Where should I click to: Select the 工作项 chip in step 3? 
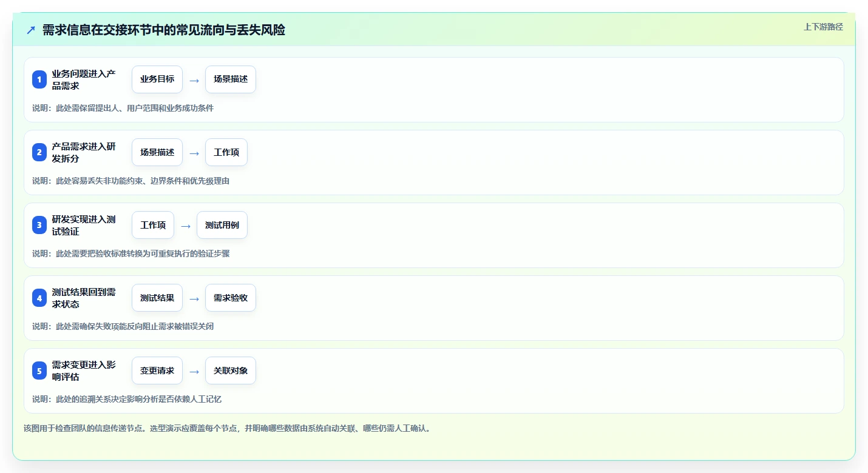153,225
